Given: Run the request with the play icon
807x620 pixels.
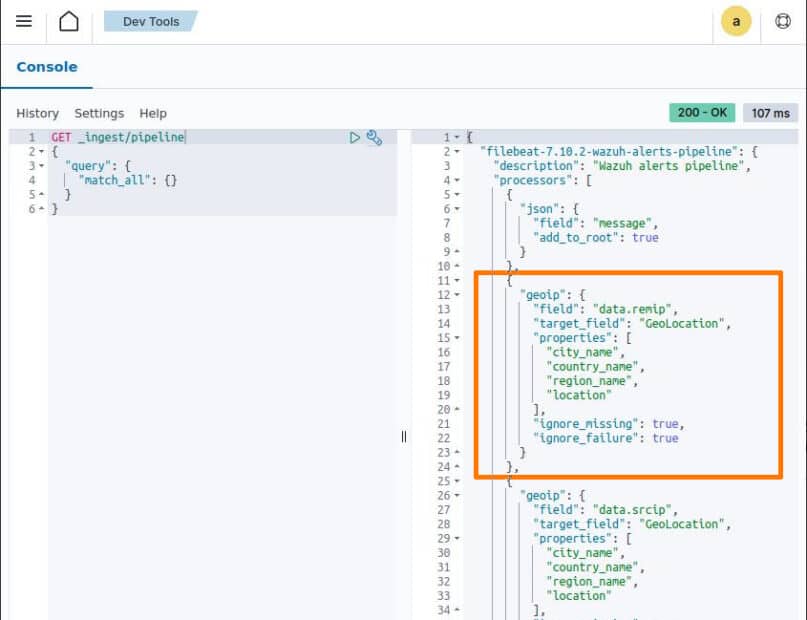Looking at the screenshot, I should 354,137.
